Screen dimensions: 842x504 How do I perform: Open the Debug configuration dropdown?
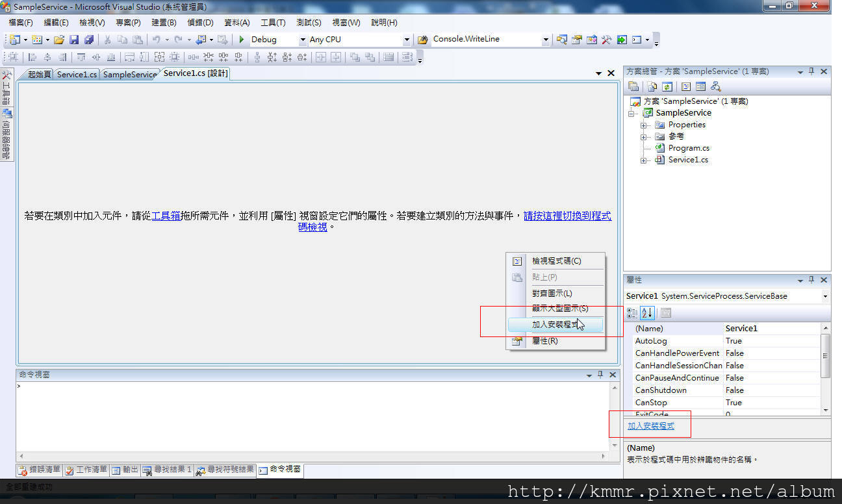[x=303, y=40]
